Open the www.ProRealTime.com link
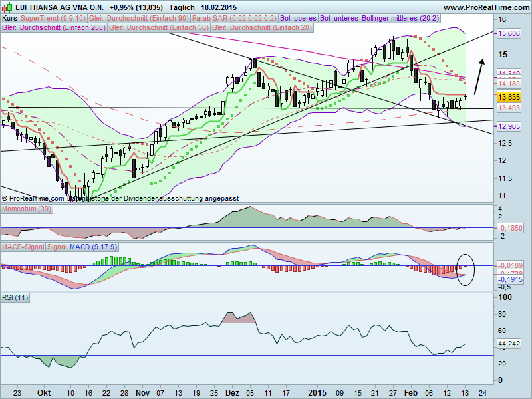 pyautogui.click(x=487, y=7)
